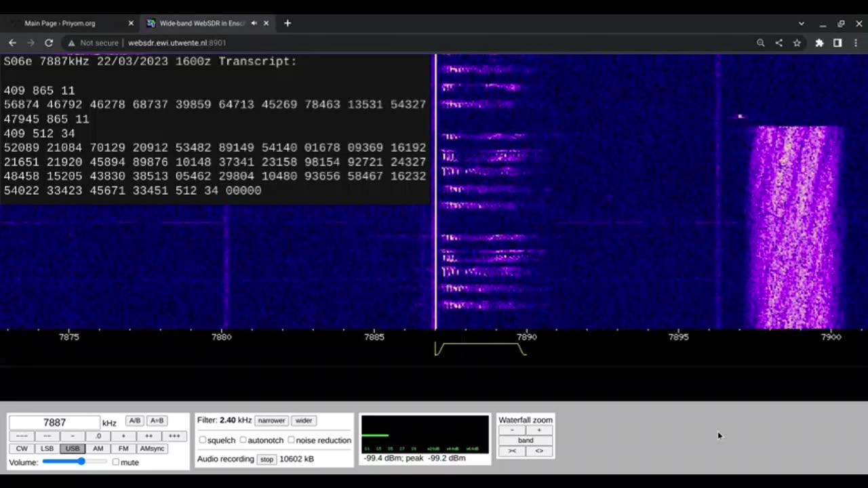Image resolution: width=868 pixels, height=488 pixels.
Task: Open the Extensions puzzle icon
Action: 819,43
